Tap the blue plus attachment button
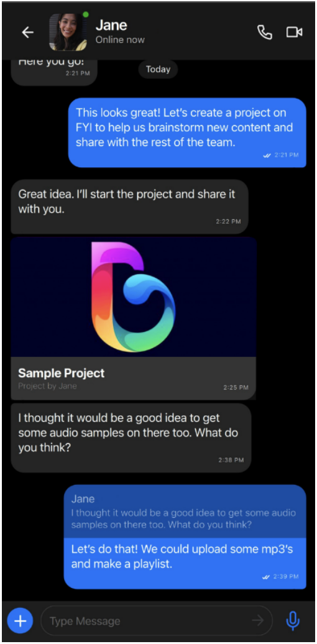Screen dimensions: 317x644 tap(20, 620)
